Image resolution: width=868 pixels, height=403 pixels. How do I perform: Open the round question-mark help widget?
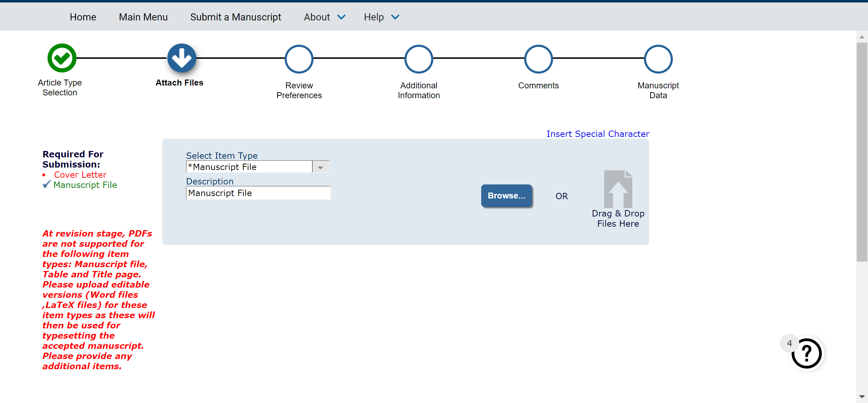807,353
